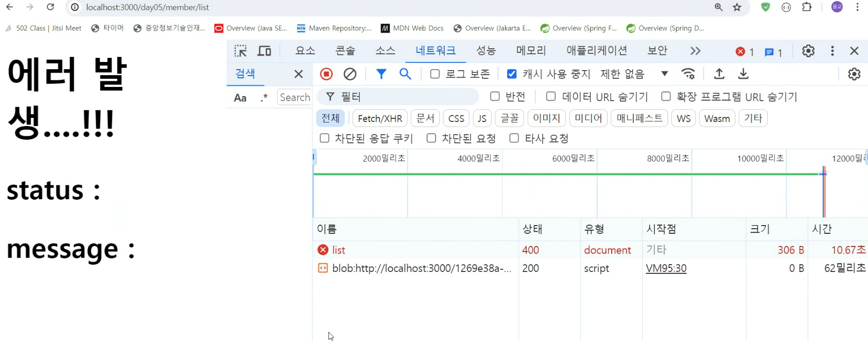Check 확장 프로그램 URL 숨기기
Screen dimensions: 868x341
(666, 96)
